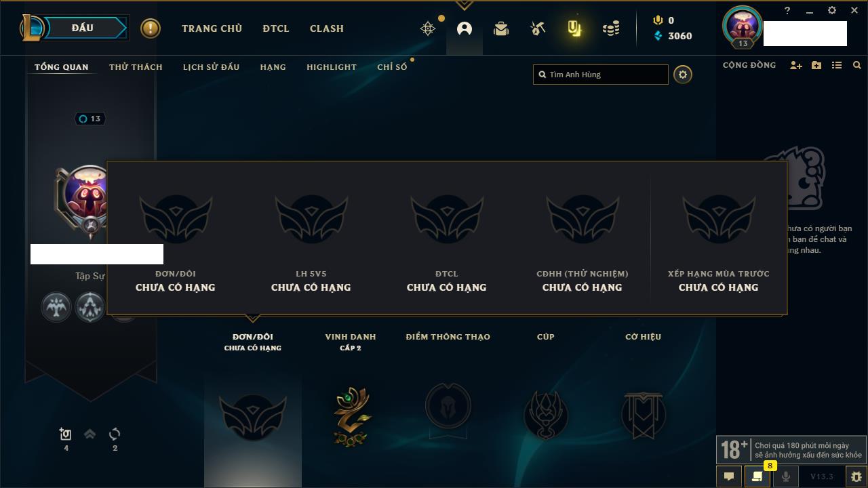This screenshot has width=868, height=488.
Task: Click the add folder icon in social panel
Action: 816,65
